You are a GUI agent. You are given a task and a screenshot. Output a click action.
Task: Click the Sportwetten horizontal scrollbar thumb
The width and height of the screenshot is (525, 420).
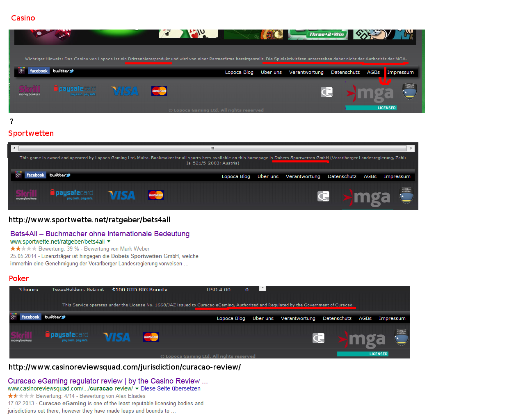coord(213,148)
